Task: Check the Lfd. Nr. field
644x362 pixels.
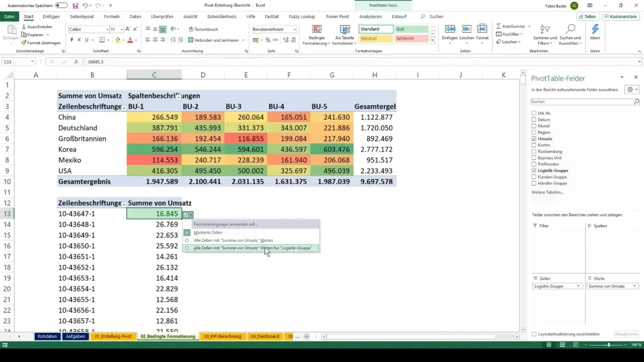Action: pyautogui.click(x=534, y=113)
